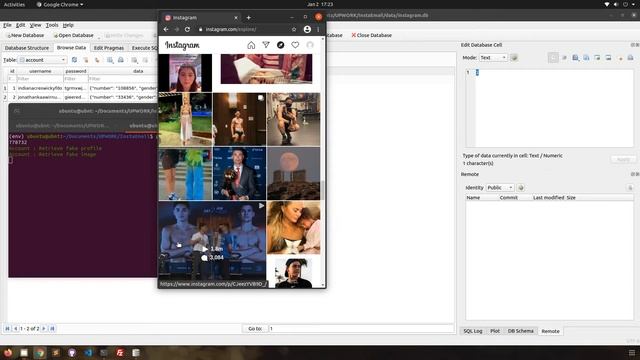The height and width of the screenshot is (360, 640).
Task: Click export-to-file icon in Edit Cell toolbar
Action: (586, 58)
